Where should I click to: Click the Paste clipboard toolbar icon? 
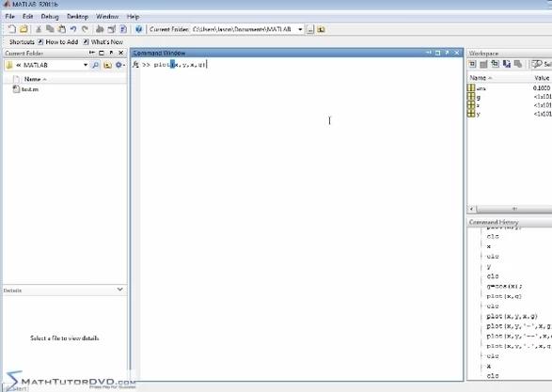click(x=62, y=29)
